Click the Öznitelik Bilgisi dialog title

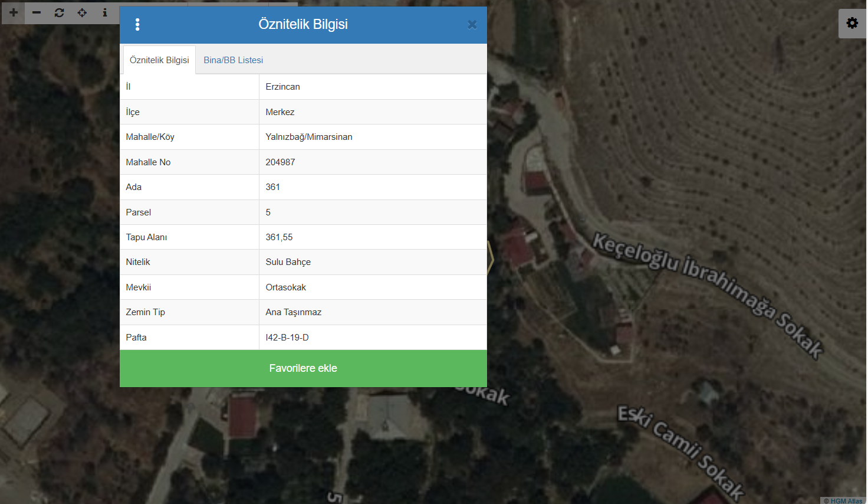tap(303, 24)
